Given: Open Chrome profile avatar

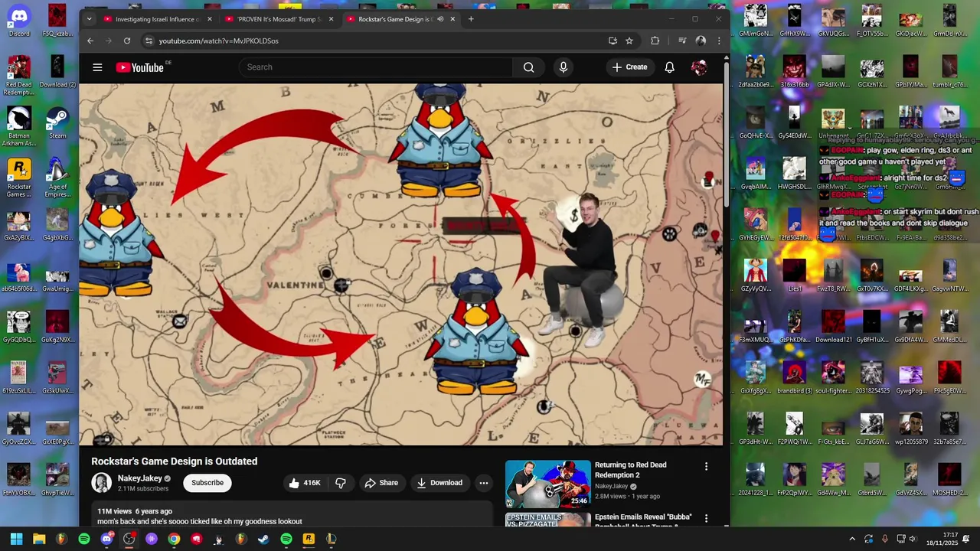Looking at the screenshot, I should [x=701, y=41].
